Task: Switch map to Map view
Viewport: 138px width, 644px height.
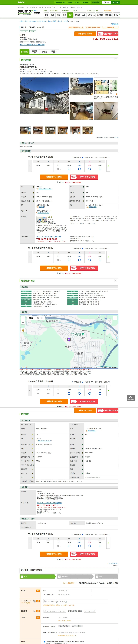Action: (31, 318)
